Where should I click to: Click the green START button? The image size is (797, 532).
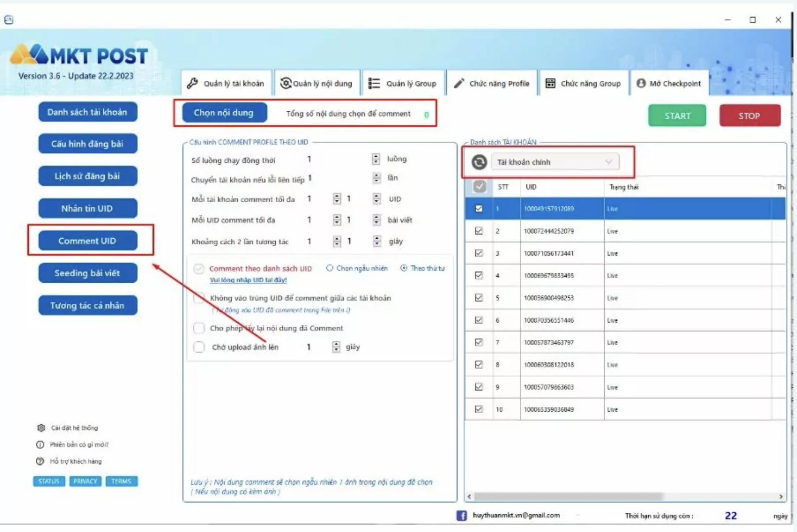tap(677, 116)
